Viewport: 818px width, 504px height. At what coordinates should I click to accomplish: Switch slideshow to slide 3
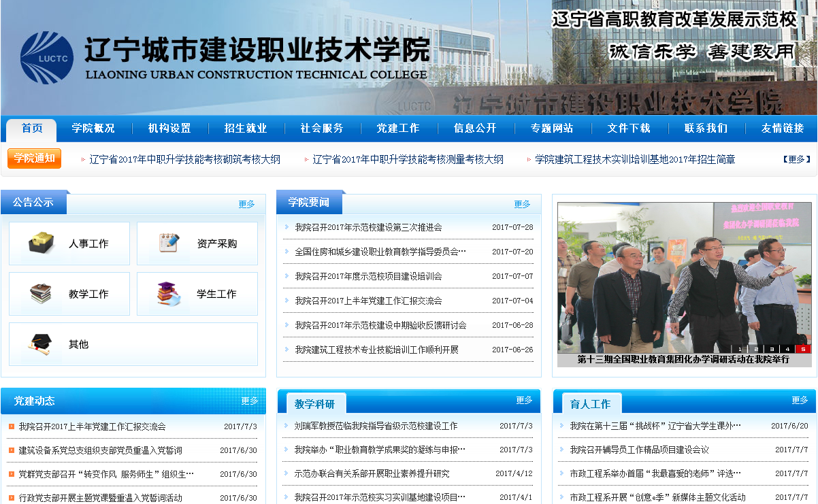click(x=772, y=349)
